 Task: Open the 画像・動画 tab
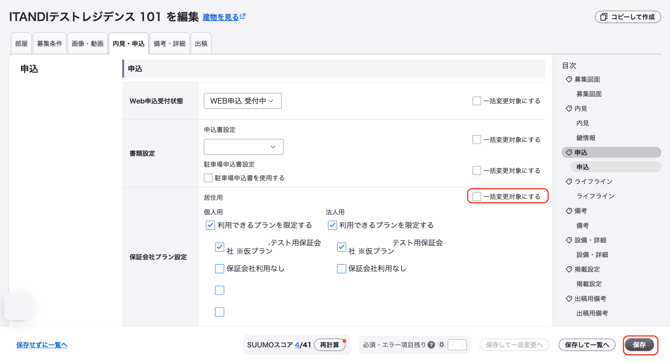(x=87, y=44)
